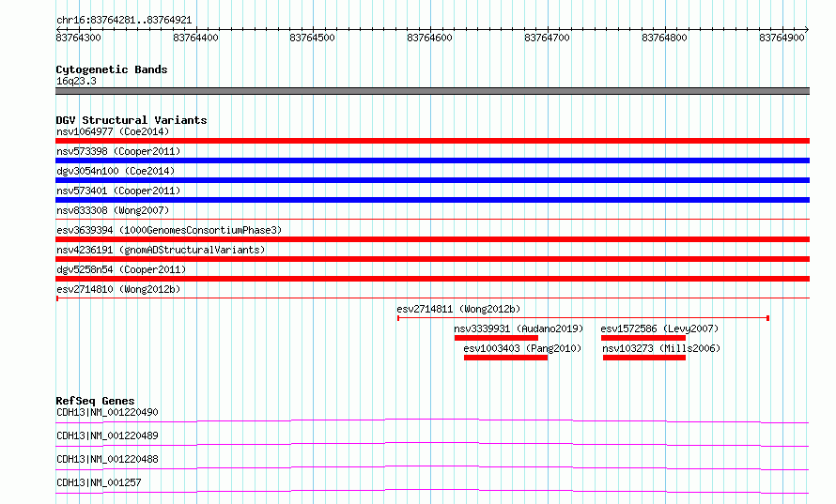Open the CDH13|NM_001257 gene label
Screen dimensions: 836x504
point(99,482)
